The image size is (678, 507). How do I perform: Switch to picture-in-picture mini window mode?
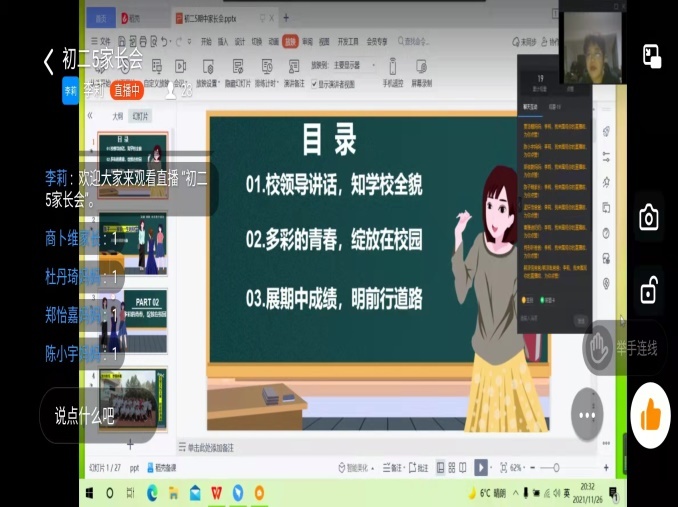[x=652, y=56]
